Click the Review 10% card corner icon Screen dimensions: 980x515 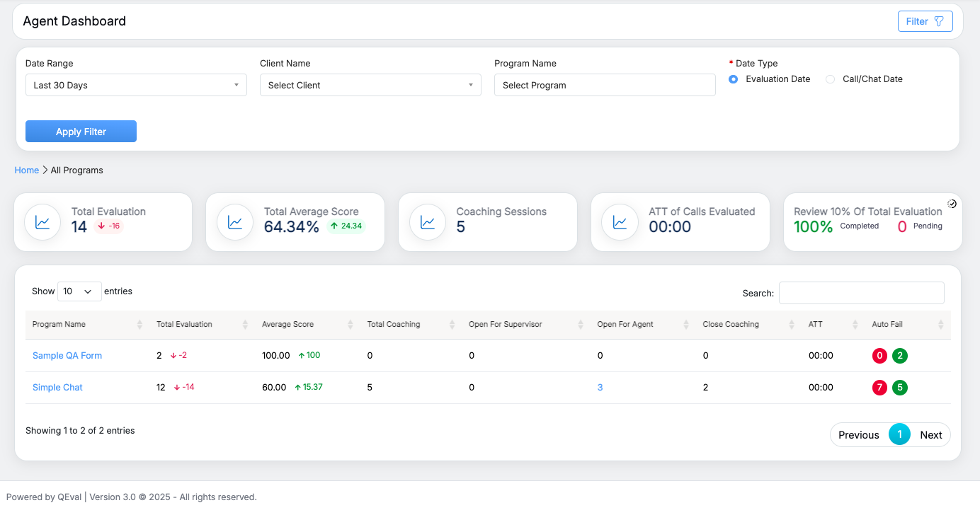(x=952, y=204)
